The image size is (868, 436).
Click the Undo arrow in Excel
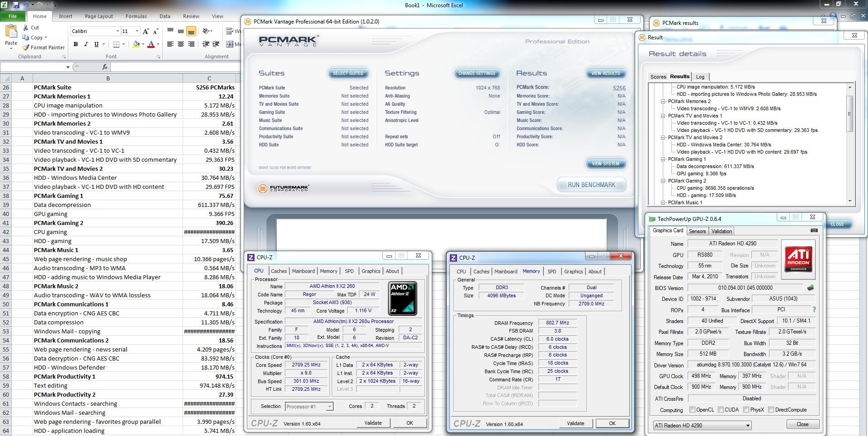pyautogui.click(x=26, y=5)
